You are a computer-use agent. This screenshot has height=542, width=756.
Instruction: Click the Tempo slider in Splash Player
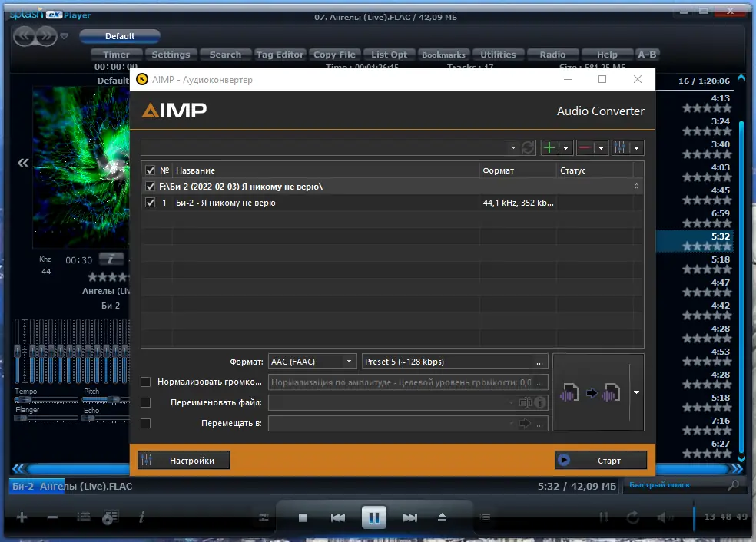pos(46,400)
